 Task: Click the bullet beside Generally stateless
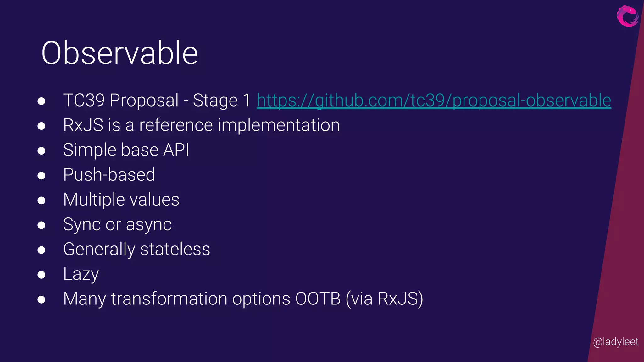point(41,250)
